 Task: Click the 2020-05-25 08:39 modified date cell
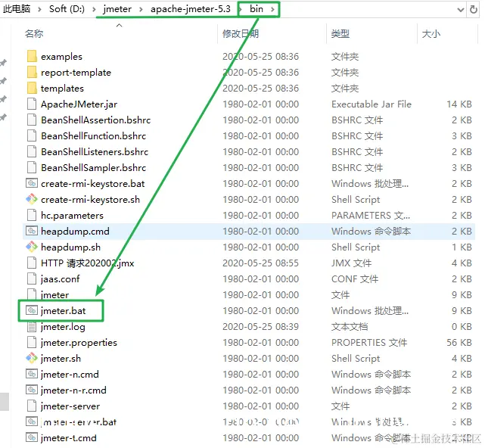coord(260,327)
